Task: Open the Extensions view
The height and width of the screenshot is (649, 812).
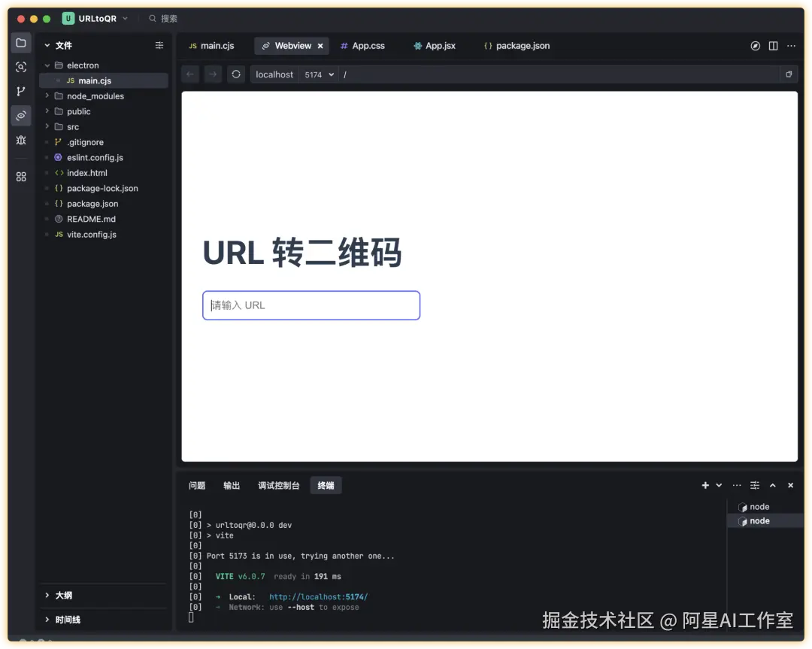Action: [x=20, y=177]
